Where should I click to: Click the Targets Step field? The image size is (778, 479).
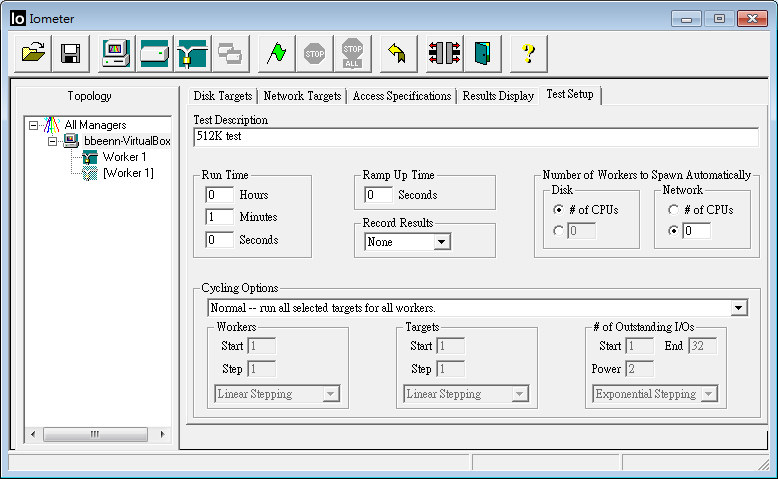coord(451,369)
